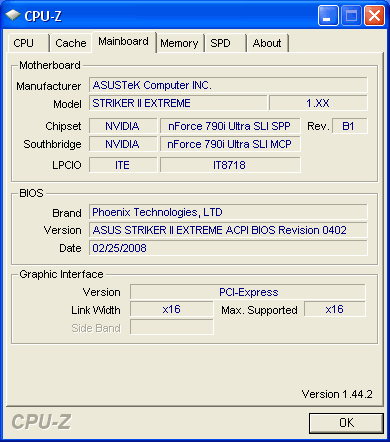Click the Manufacturer field ASUSTeK Computer INC.

[x=228, y=85]
